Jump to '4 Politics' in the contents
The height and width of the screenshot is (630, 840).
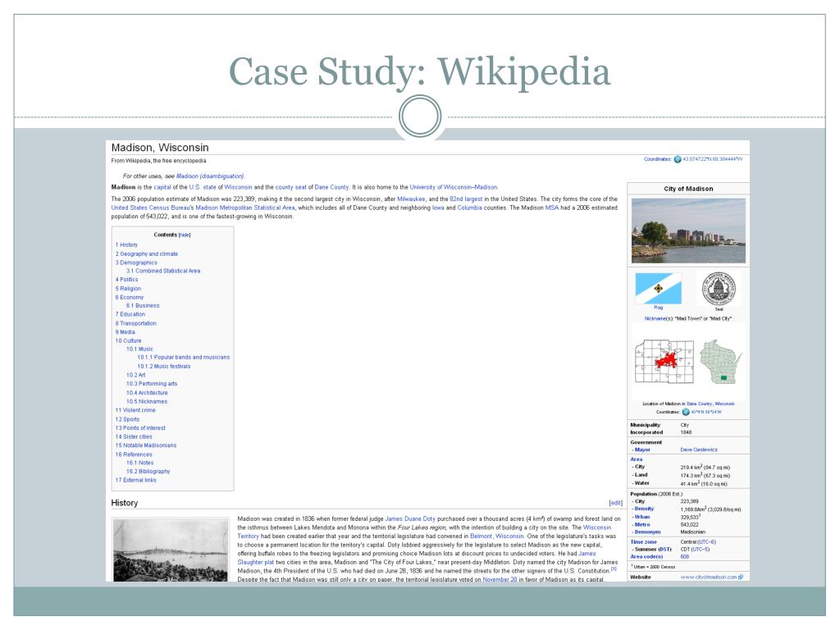127,280
